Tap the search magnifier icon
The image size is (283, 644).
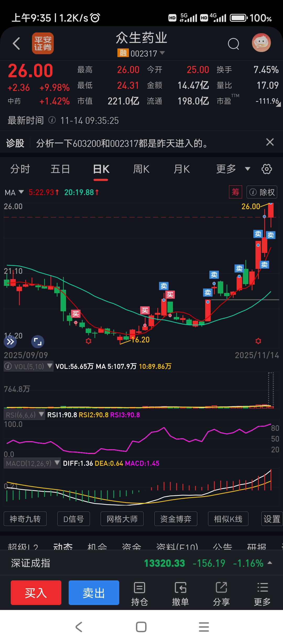pyautogui.click(x=233, y=44)
